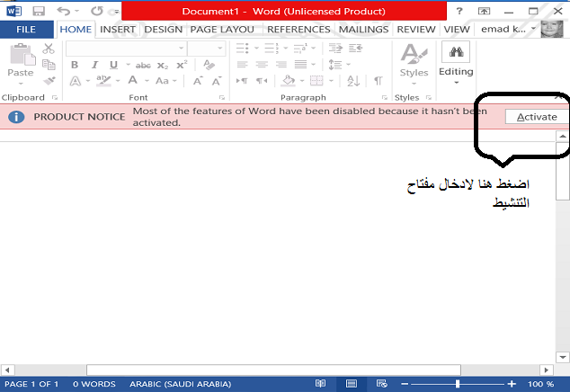Click ARABIC (SAUDI ARABIA) language indicator
This screenshot has width=570, height=392.
(181, 384)
